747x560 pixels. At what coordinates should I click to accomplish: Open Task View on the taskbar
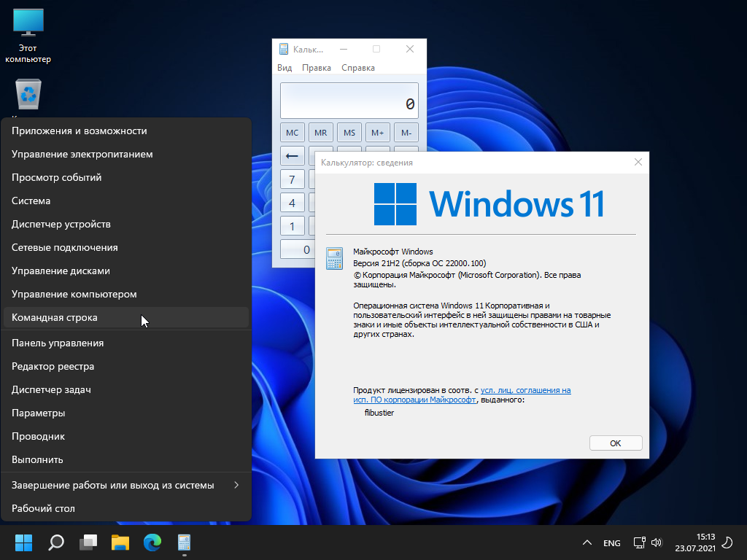88,542
